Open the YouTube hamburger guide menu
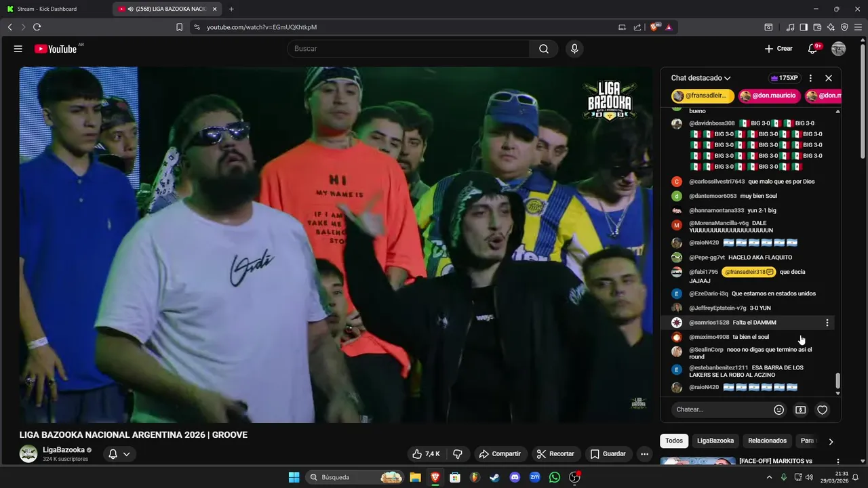The width and height of the screenshot is (868, 488). 18,49
